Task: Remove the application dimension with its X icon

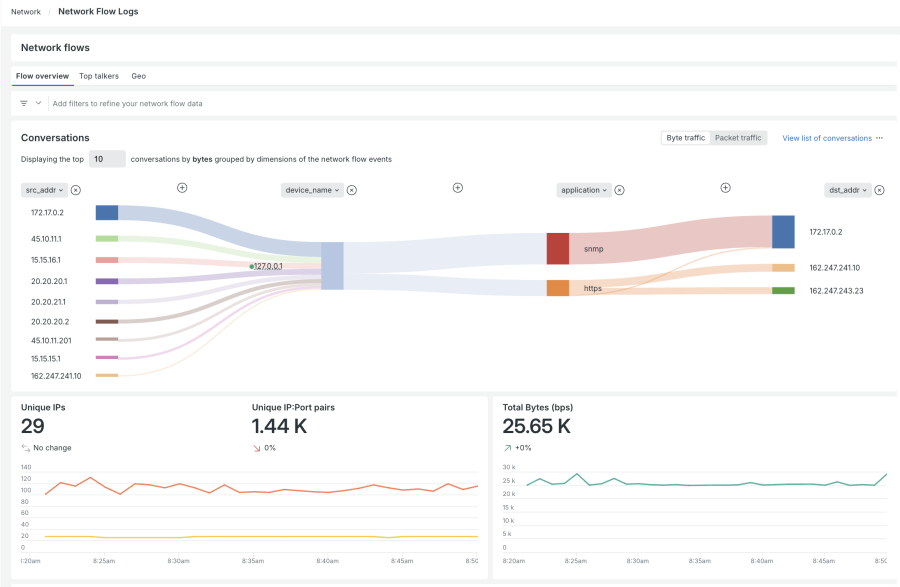Action: [x=619, y=190]
